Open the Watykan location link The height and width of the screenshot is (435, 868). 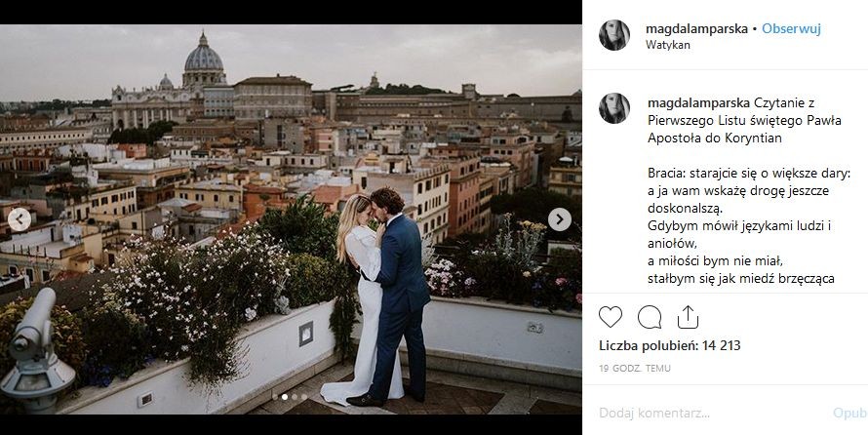pyautogui.click(x=668, y=45)
